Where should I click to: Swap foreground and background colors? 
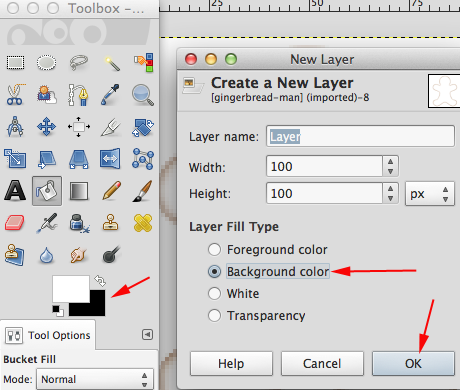point(100,281)
